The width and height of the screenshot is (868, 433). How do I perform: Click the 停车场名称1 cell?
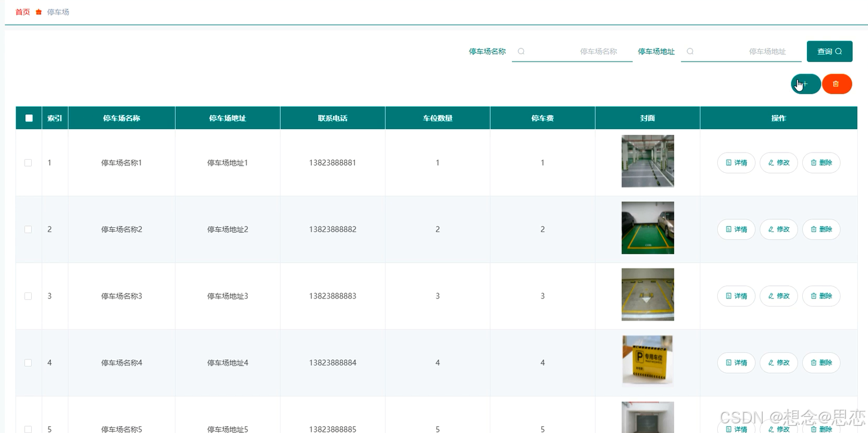point(122,163)
